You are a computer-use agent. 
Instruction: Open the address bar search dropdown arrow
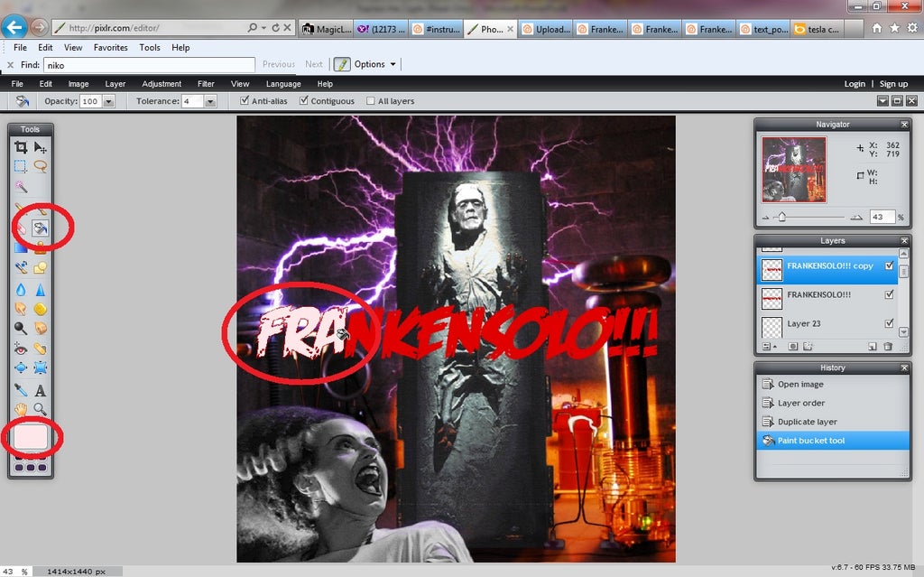(x=263, y=28)
